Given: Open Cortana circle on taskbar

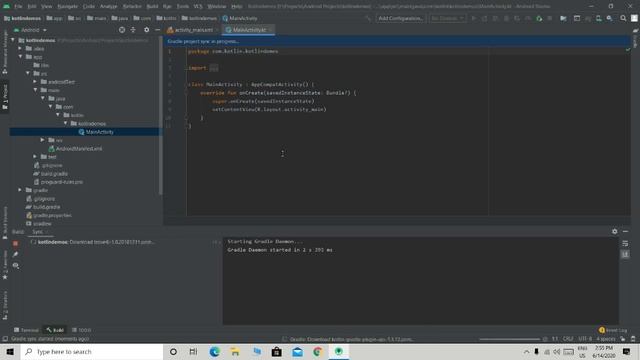Looking at the screenshot, I should [x=173, y=351].
